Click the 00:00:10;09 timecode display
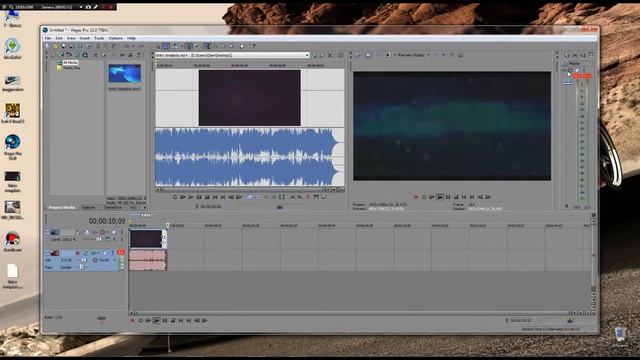Viewport: 640px width, 360px height. tap(107, 221)
